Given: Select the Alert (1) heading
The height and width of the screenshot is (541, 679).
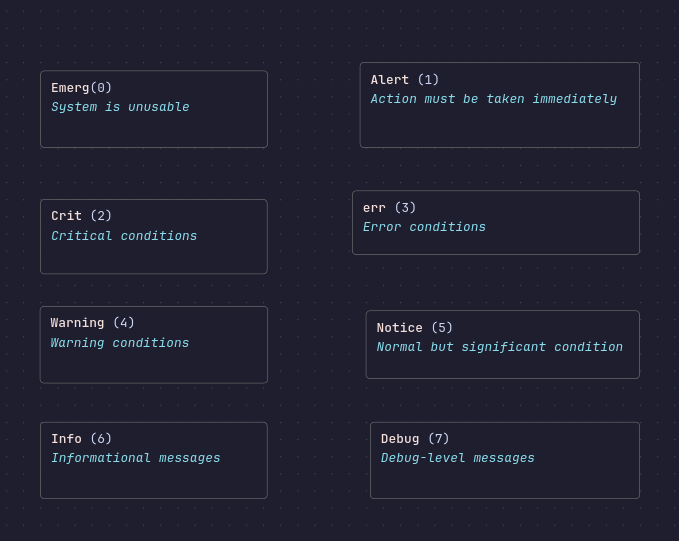Looking at the screenshot, I should pyautogui.click(x=404, y=80).
